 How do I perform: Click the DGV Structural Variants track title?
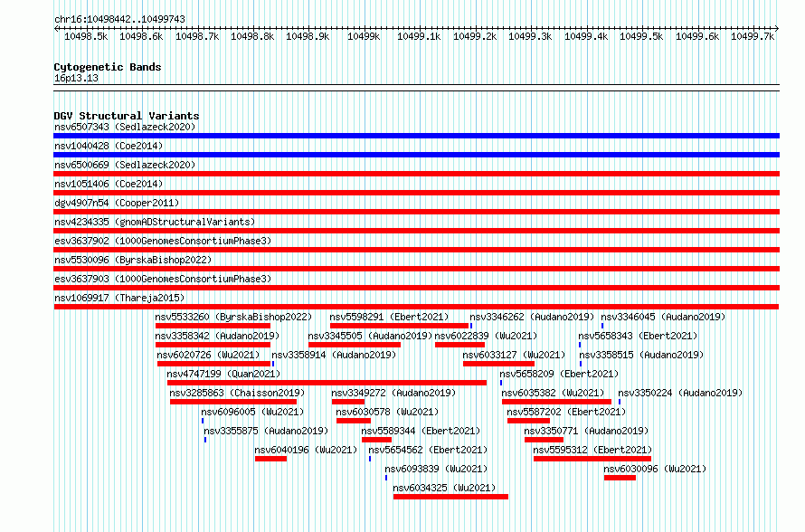coord(127,116)
